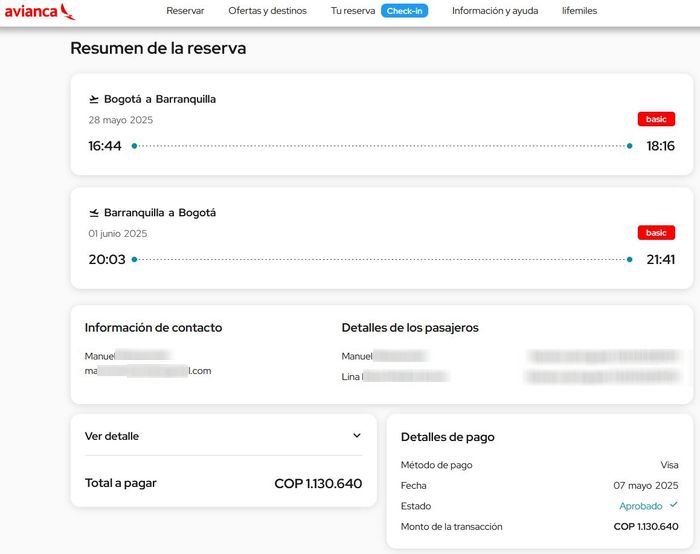
Task: Open the lifemiles link
Action: coord(579,11)
